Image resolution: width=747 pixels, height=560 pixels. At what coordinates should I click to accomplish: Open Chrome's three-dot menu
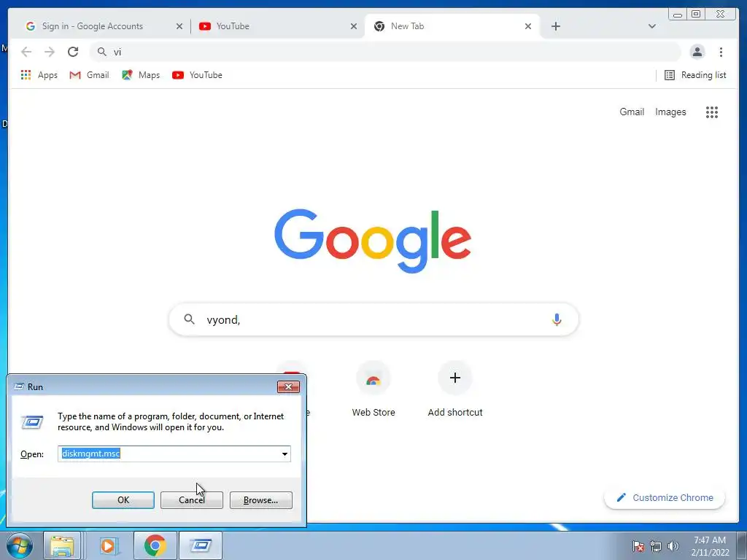tap(721, 52)
